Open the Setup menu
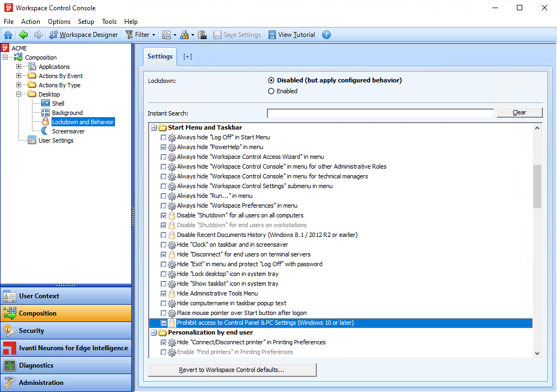The image size is (557, 392). click(x=86, y=22)
